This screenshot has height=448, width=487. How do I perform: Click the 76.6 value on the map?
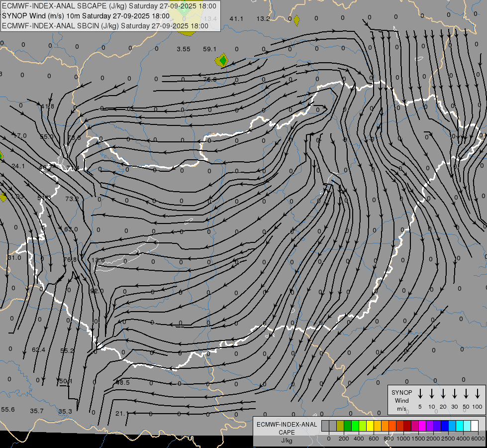coord(209,80)
